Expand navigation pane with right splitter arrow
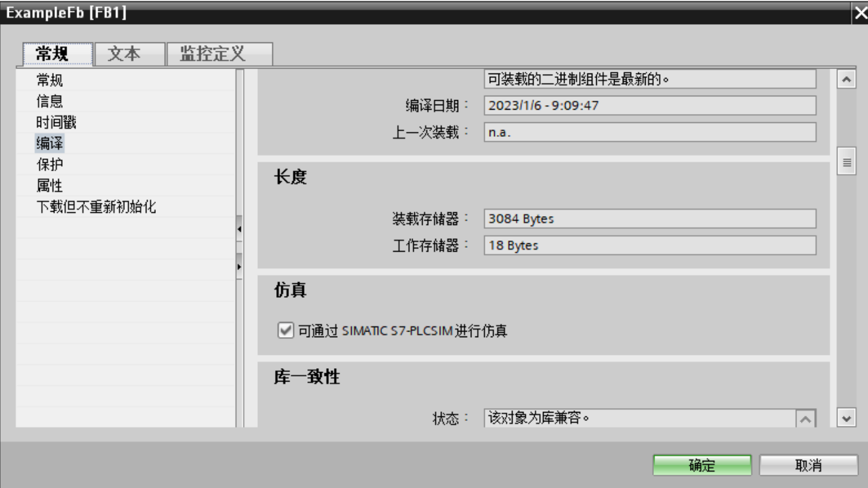The height and width of the screenshot is (488, 868). point(239,267)
